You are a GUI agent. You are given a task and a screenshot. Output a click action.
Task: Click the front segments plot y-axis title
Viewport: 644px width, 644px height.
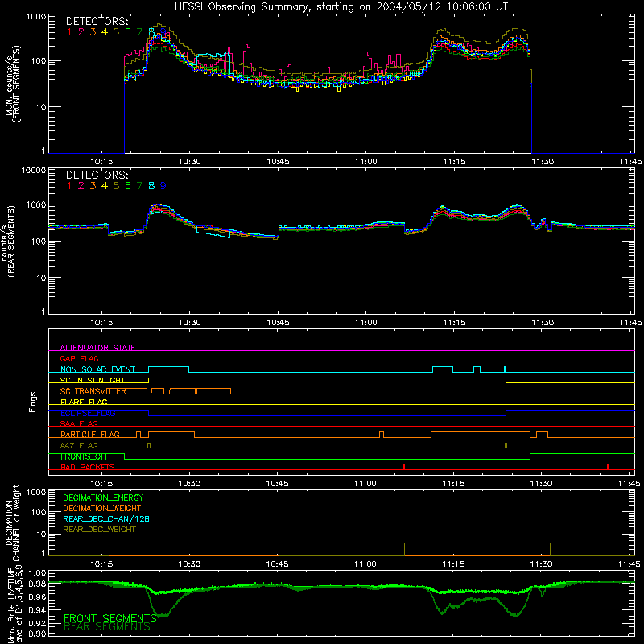click(x=12, y=84)
